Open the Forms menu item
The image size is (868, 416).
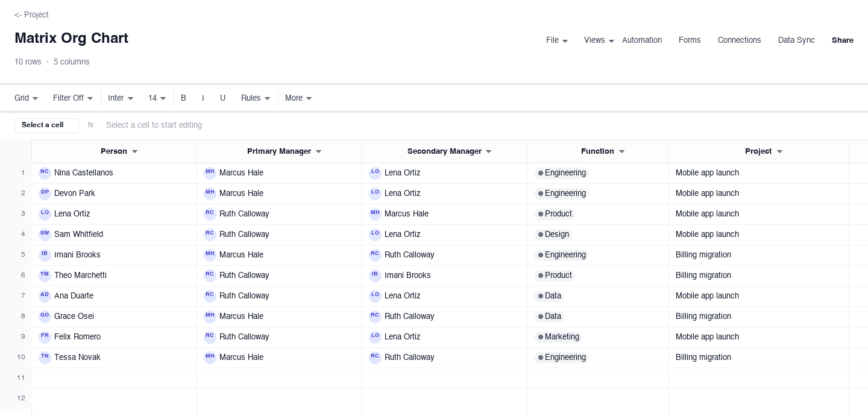point(690,40)
